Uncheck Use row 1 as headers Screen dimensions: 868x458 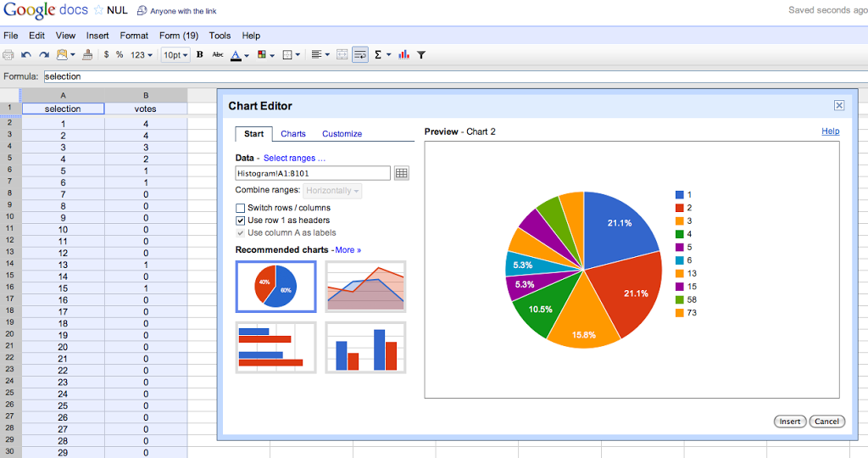(x=240, y=221)
